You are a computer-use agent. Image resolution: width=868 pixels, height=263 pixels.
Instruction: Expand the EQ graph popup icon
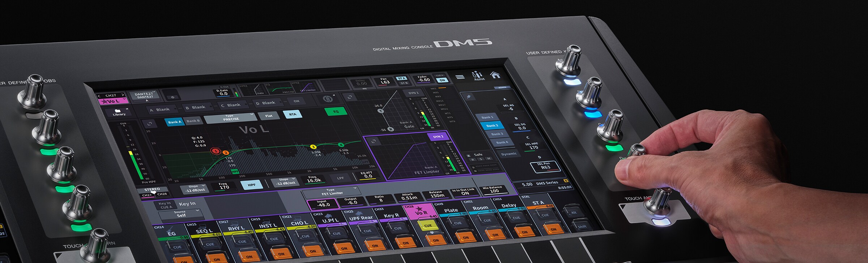tap(150, 124)
